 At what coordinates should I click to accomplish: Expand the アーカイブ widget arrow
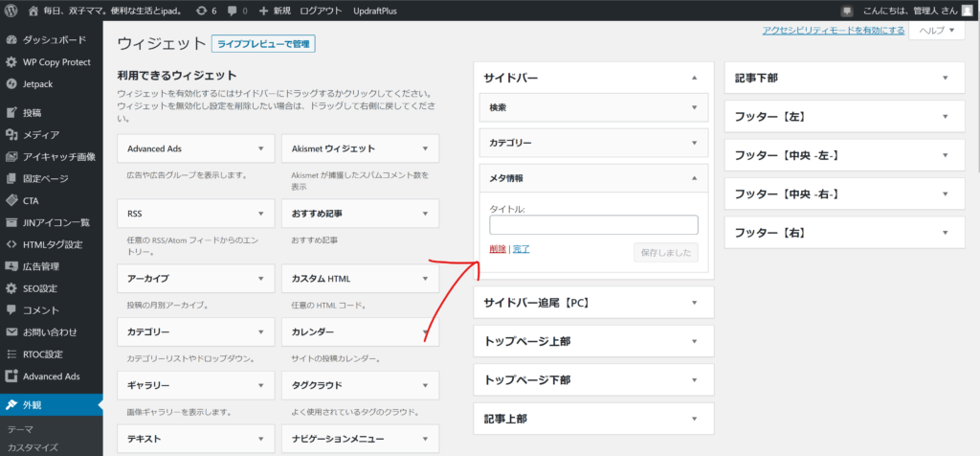tap(260, 279)
